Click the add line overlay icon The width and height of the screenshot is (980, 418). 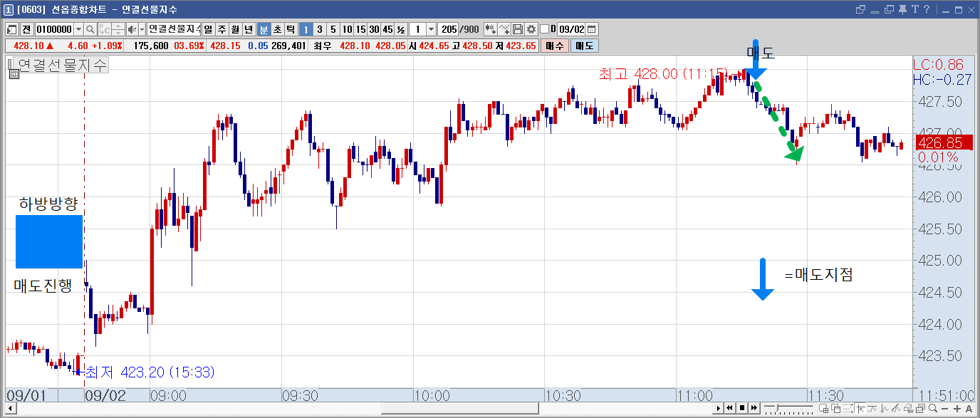[504, 29]
